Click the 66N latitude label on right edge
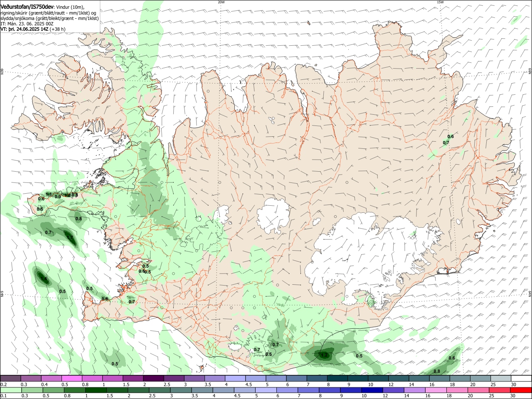Viewport: 532px width, 399px height. (530, 71)
